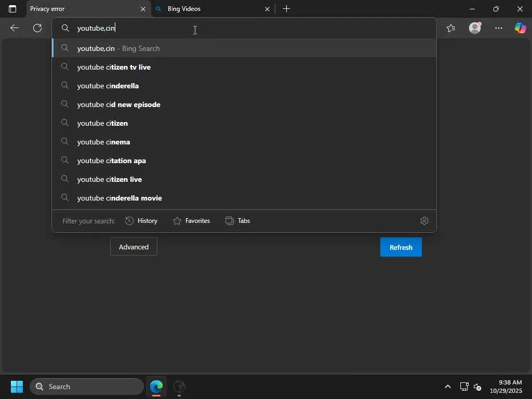Click the search magnifier in address bar

(65, 28)
